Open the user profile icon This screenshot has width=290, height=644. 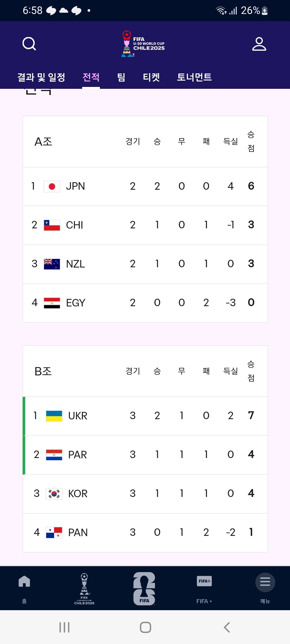click(259, 44)
